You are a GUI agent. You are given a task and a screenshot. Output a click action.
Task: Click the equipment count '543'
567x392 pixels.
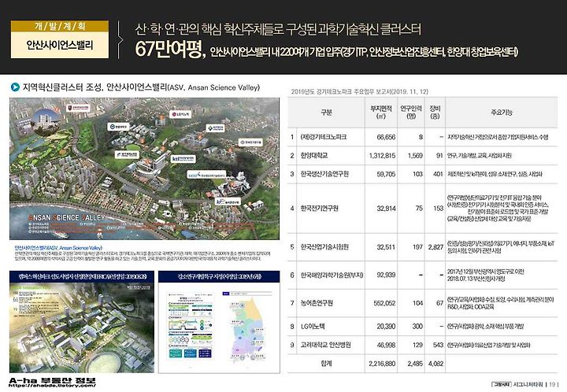click(x=438, y=345)
